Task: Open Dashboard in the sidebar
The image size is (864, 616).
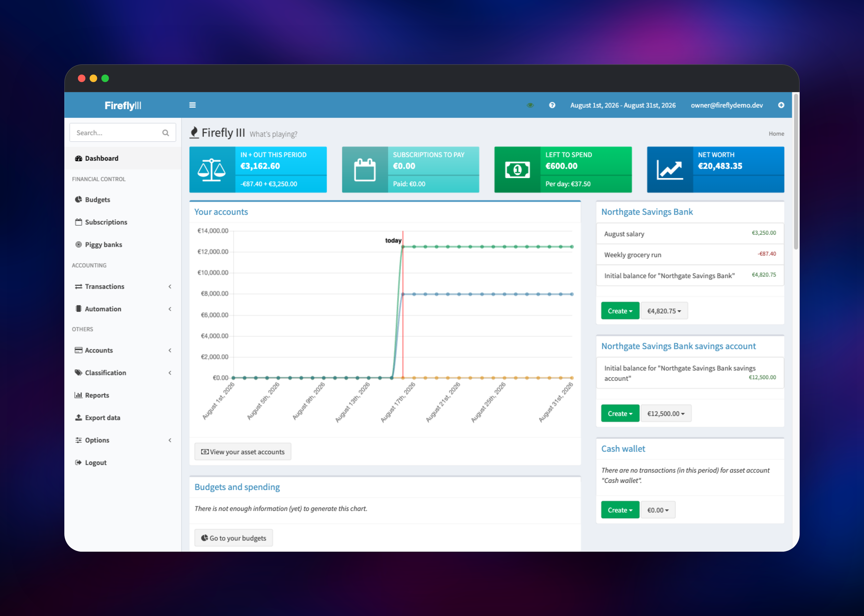Action: coord(123,158)
